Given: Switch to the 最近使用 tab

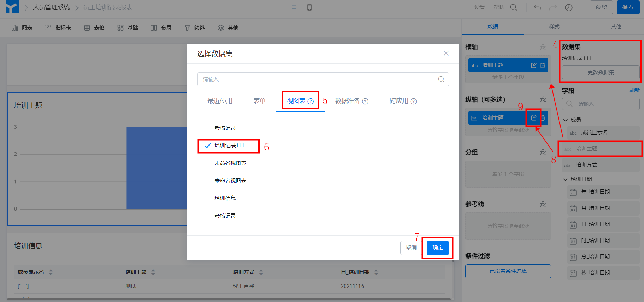Looking at the screenshot, I should pos(220,101).
